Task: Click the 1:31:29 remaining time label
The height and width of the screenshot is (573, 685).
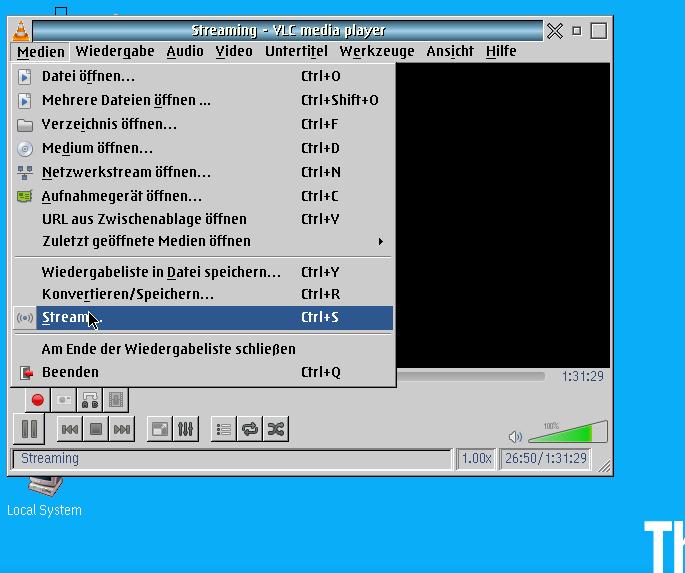Action: click(582, 376)
